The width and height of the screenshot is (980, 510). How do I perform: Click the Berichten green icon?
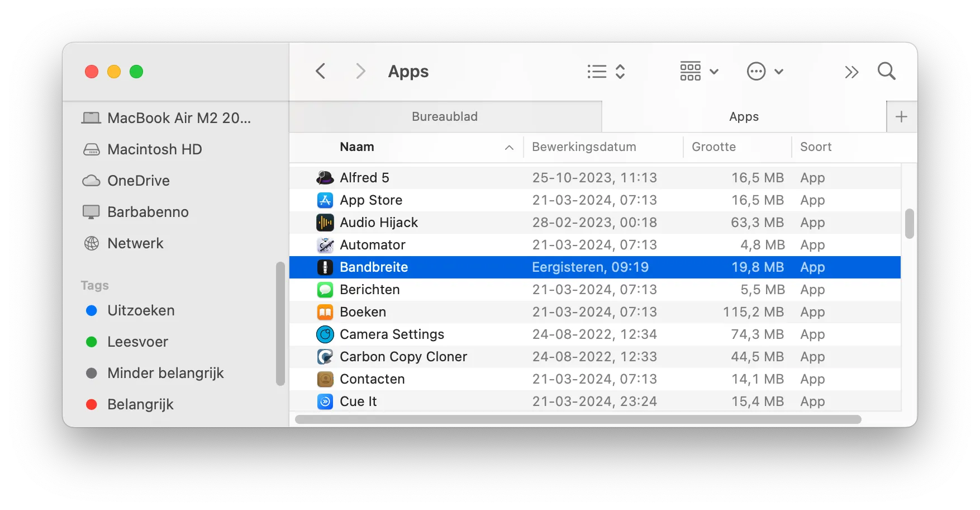(325, 290)
